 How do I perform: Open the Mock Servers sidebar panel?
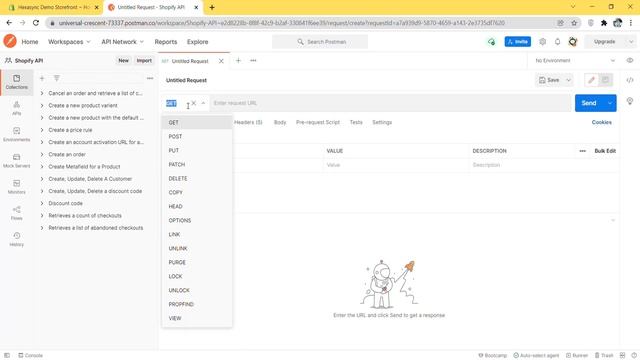(16, 160)
